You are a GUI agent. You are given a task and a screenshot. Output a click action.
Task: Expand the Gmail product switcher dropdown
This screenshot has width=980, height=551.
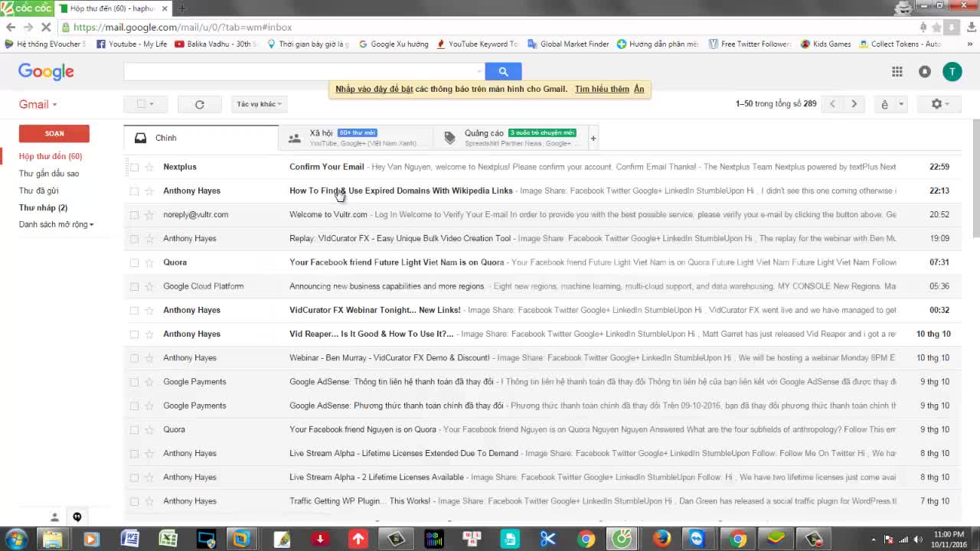(38, 104)
